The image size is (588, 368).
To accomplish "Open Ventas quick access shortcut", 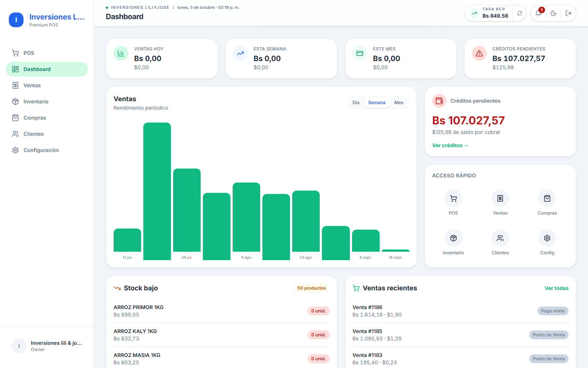I will tap(500, 202).
